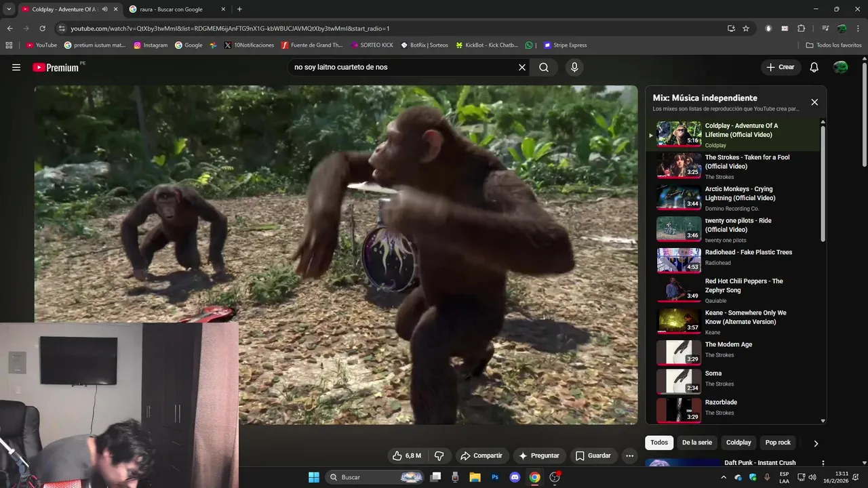Like the video with thumbs up
Image resolution: width=868 pixels, height=488 pixels.
click(407, 455)
